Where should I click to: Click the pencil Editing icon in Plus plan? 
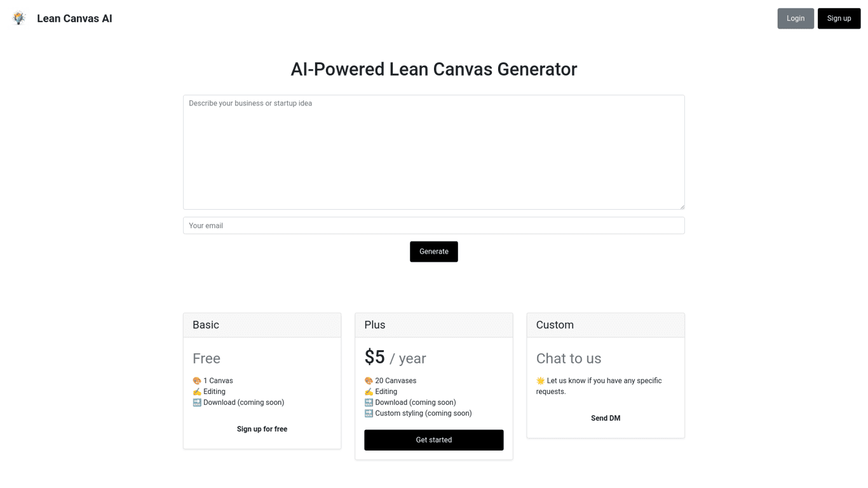pos(369,391)
